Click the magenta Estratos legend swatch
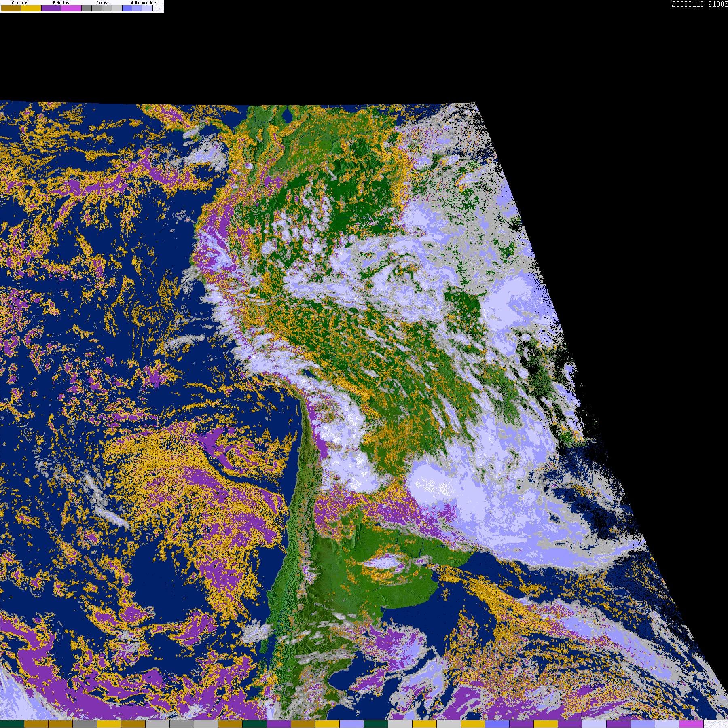The image size is (728, 728). [x=72, y=8]
